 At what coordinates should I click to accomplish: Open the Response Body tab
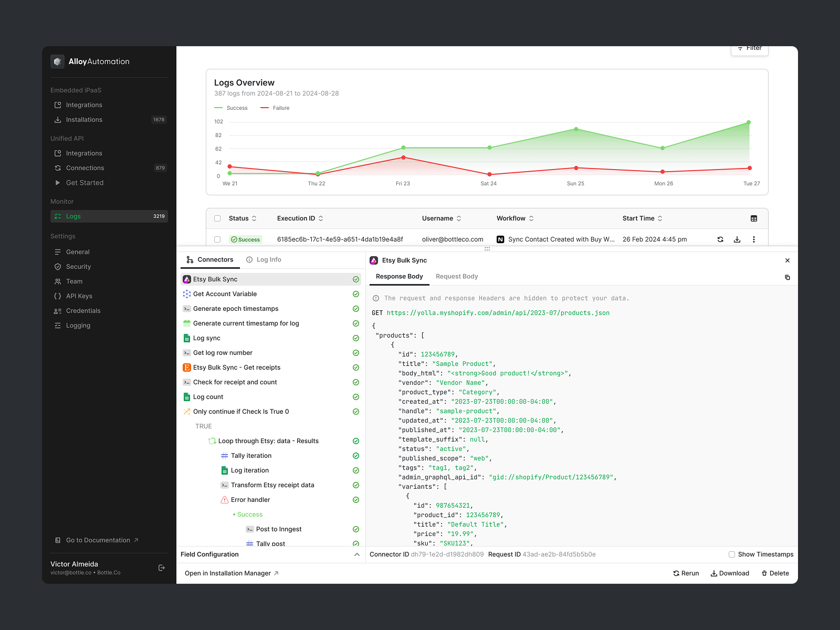400,277
